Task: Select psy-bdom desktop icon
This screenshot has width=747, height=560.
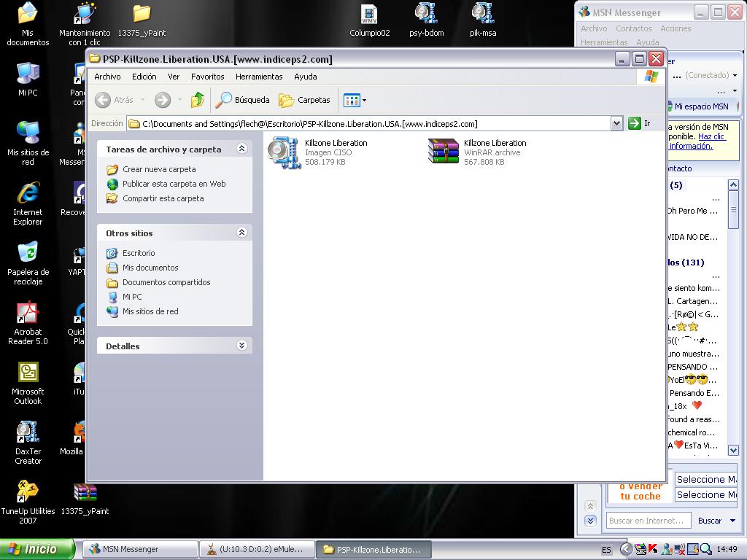Action: coord(426,20)
